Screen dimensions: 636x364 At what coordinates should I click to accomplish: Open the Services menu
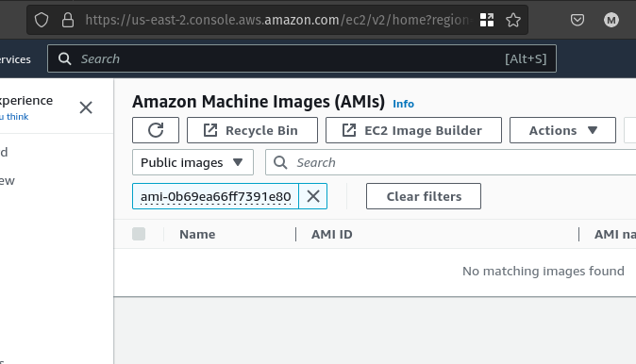point(15,59)
